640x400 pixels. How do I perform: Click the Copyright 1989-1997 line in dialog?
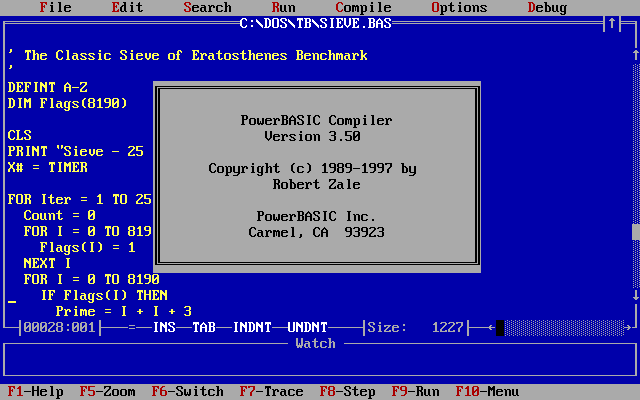pyautogui.click(x=312, y=168)
